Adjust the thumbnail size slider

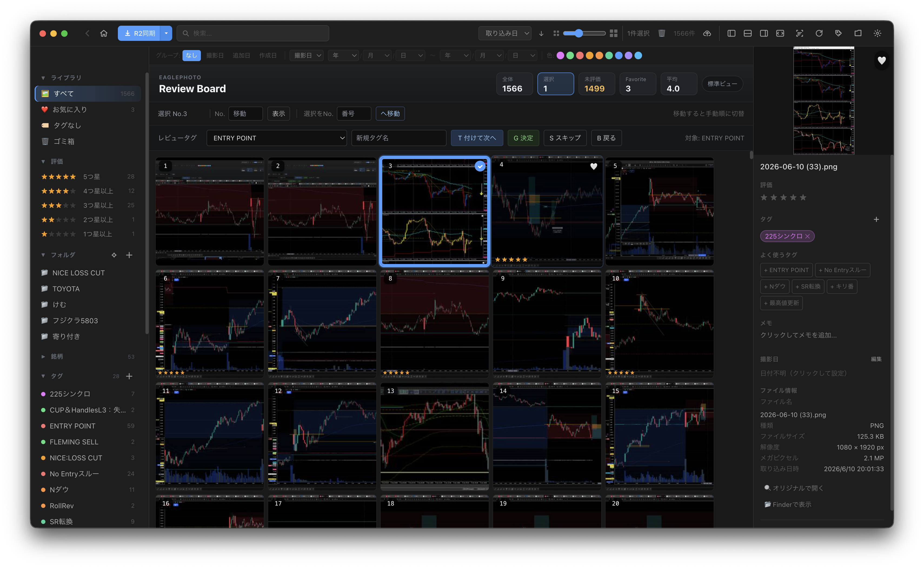pyautogui.click(x=584, y=34)
